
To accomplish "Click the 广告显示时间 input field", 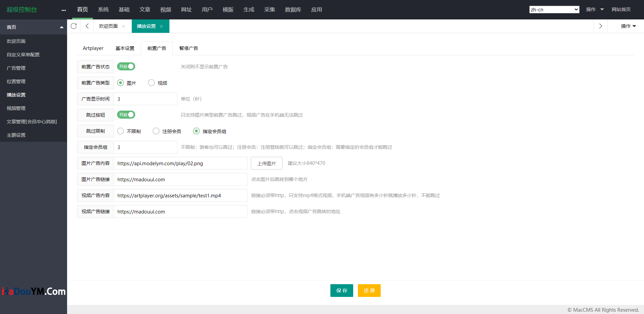I will pyautogui.click(x=145, y=99).
